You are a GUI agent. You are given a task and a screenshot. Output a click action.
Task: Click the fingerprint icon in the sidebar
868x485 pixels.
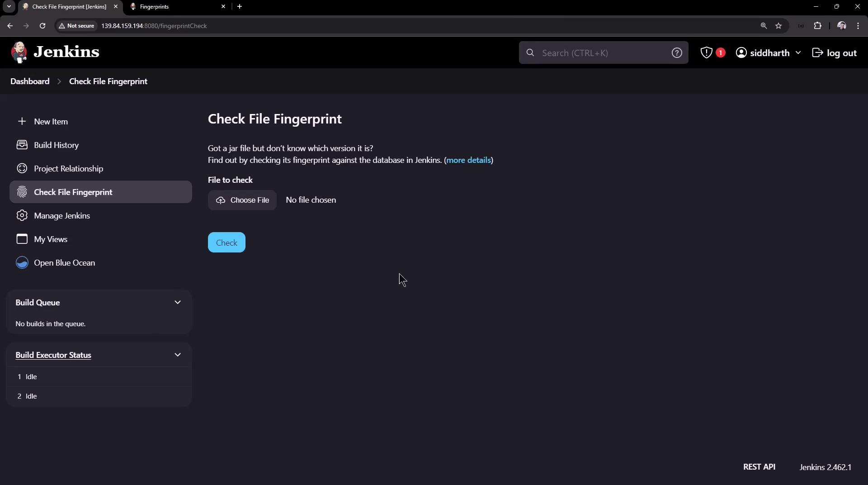coord(22,192)
